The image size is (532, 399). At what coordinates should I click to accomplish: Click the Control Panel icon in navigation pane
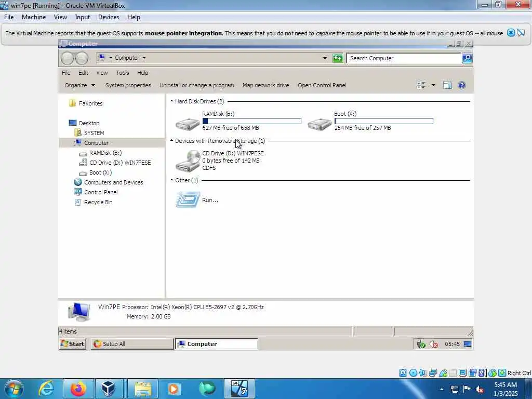(x=78, y=192)
